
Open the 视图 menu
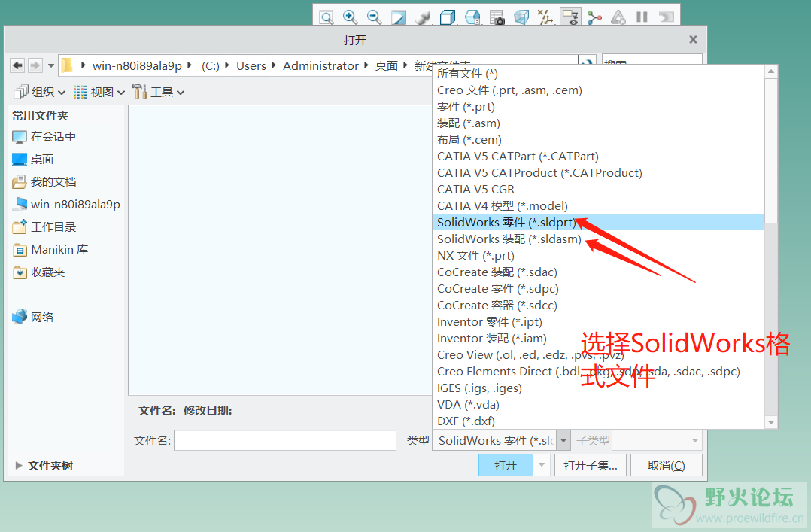99,92
